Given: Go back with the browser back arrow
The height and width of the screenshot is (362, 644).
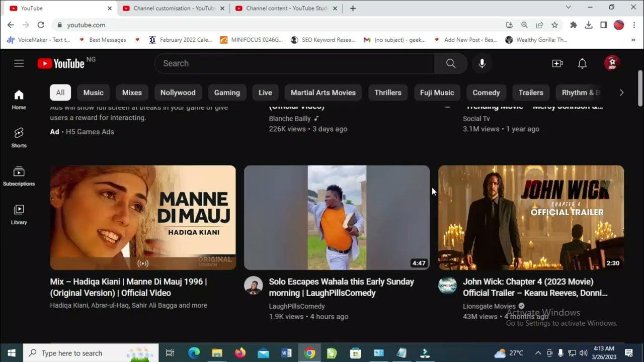Looking at the screenshot, I should [x=11, y=25].
